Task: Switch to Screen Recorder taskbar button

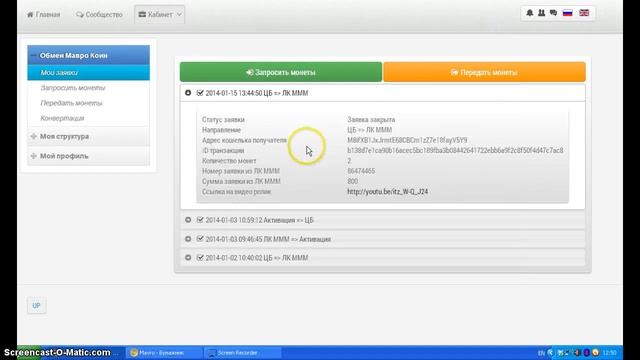Action: (243, 353)
